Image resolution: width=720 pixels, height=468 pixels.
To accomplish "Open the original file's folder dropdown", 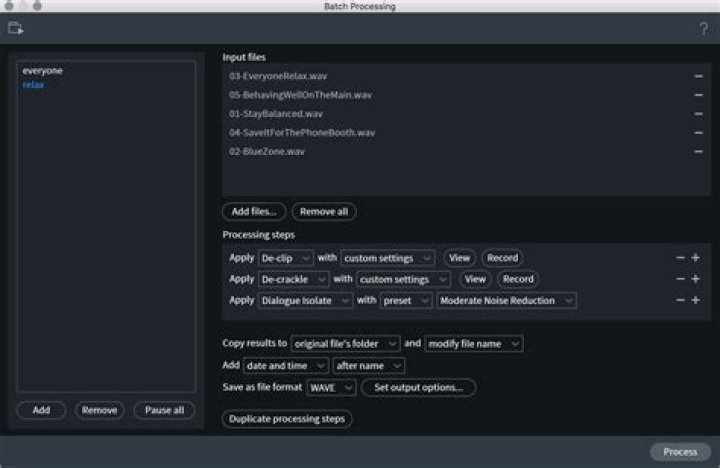I will (x=346, y=343).
